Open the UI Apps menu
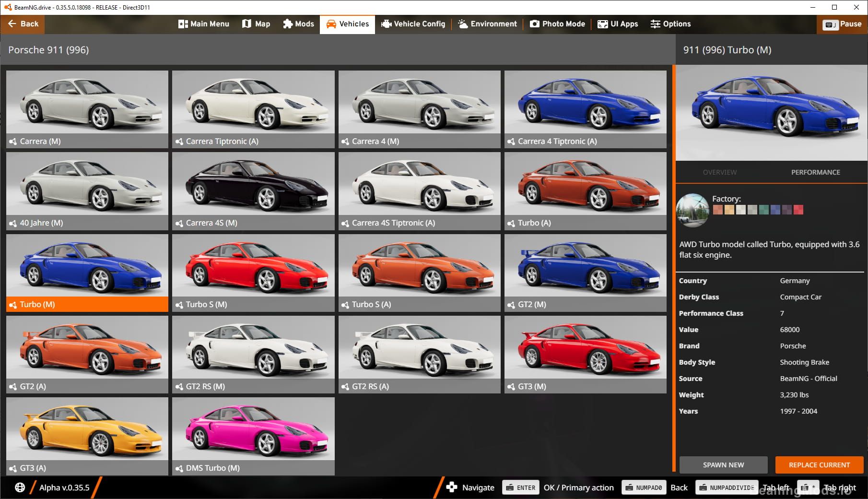Screen dimensions: 868x499 [618, 24]
